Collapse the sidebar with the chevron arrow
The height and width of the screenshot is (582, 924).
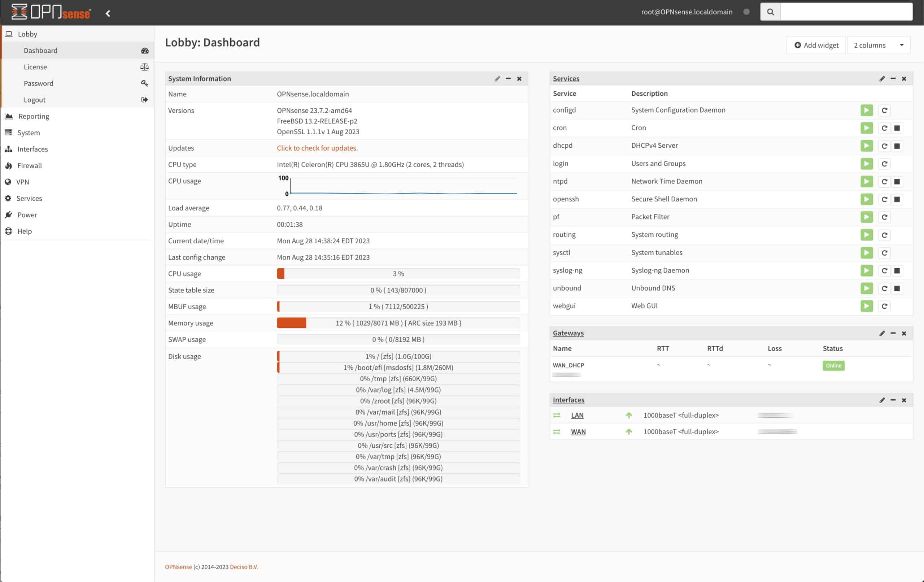108,13
